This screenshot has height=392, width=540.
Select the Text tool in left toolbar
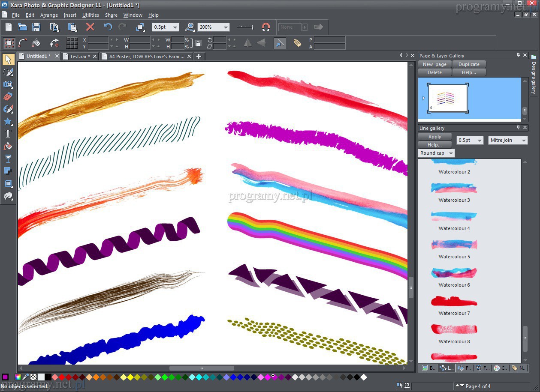[8, 134]
